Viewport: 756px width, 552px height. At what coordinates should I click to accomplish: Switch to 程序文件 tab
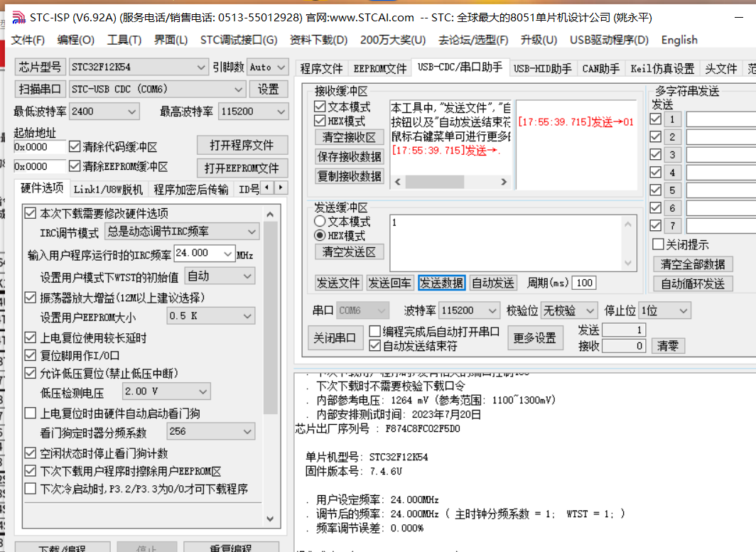322,69
